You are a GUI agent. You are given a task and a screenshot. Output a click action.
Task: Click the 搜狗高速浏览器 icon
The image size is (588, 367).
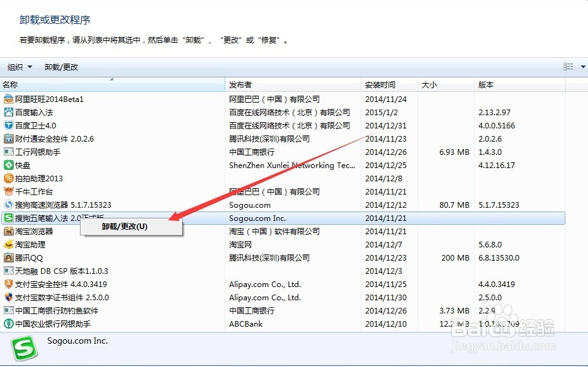(x=8, y=205)
